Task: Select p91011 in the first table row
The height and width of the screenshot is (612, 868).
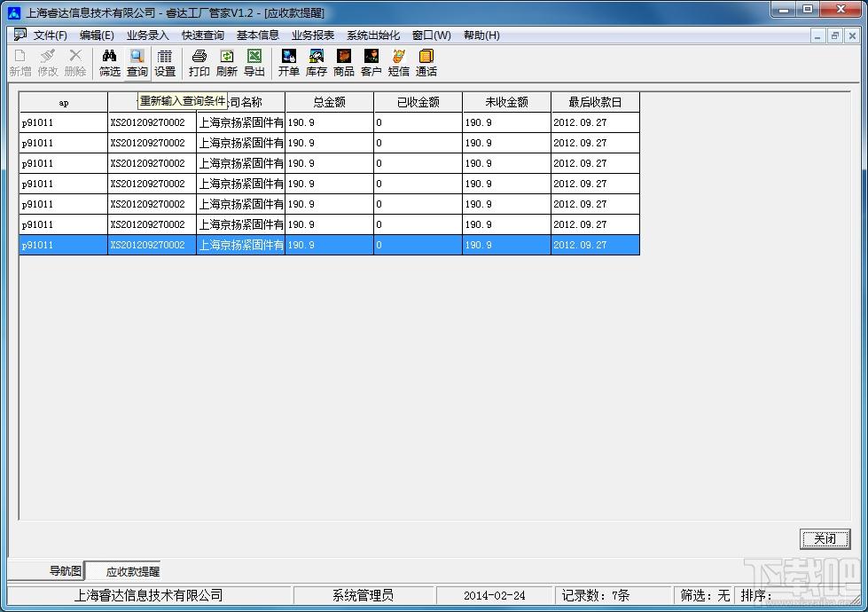Action: click(x=64, y=122)
